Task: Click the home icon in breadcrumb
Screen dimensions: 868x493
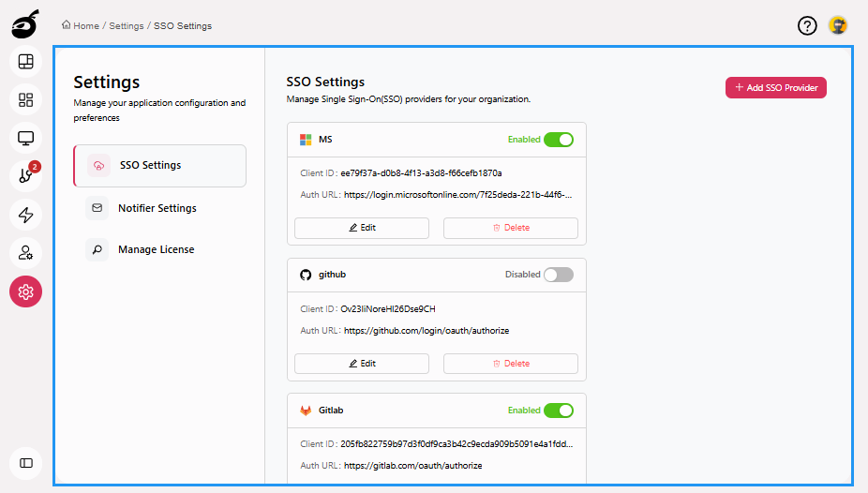Action: 67,25
